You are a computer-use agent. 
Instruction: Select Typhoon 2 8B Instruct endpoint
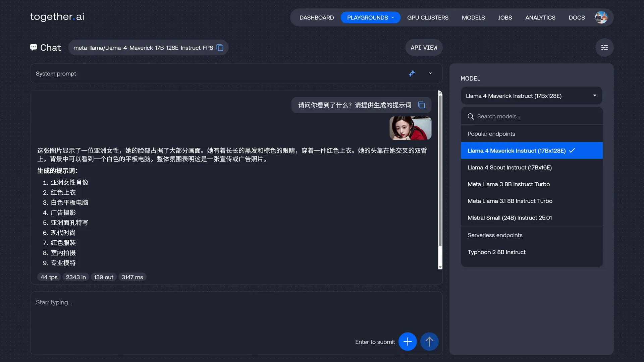(496, 252)
